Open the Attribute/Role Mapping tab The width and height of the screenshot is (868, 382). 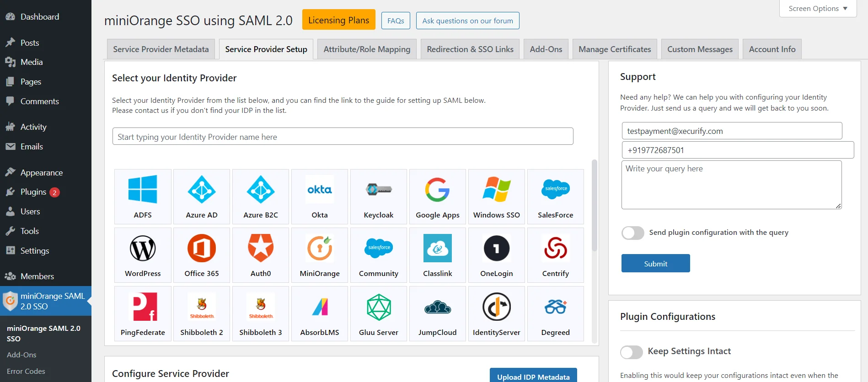click(x=367, y=49)
